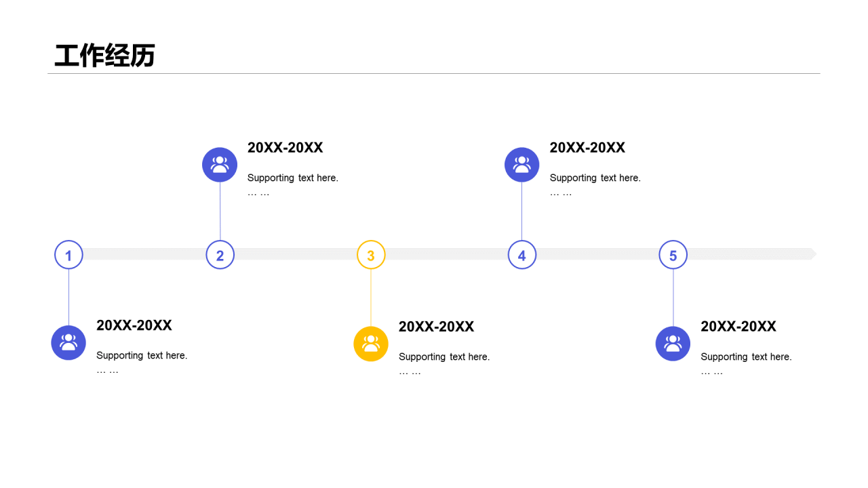868x488 pixels.
Task: Select timeline marker number 1
Action: click(68, 256)
